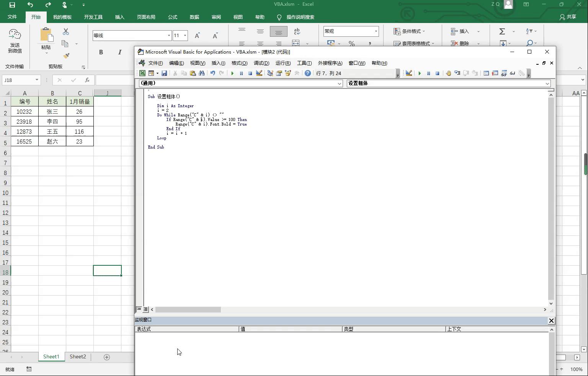The image size is (588, 376).
Task: Click Excel quick access Undo arrow
Action: [x=30, y=5]
